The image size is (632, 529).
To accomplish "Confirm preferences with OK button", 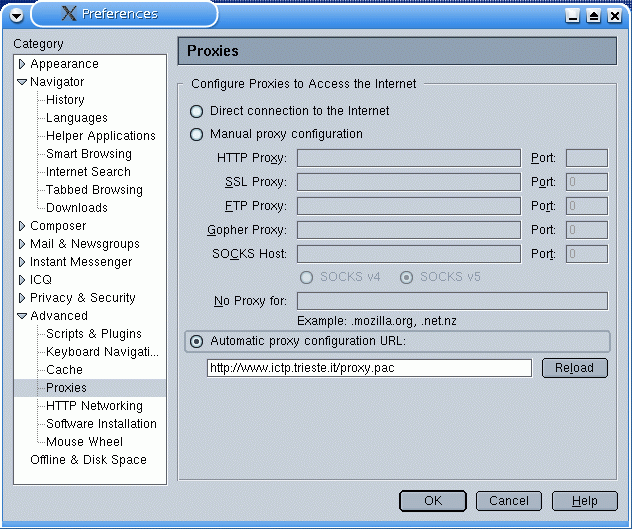I will coord(432,501).
